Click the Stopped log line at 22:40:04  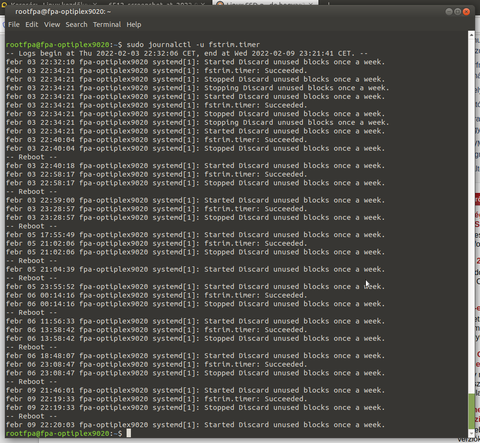[x=195, y=148]
